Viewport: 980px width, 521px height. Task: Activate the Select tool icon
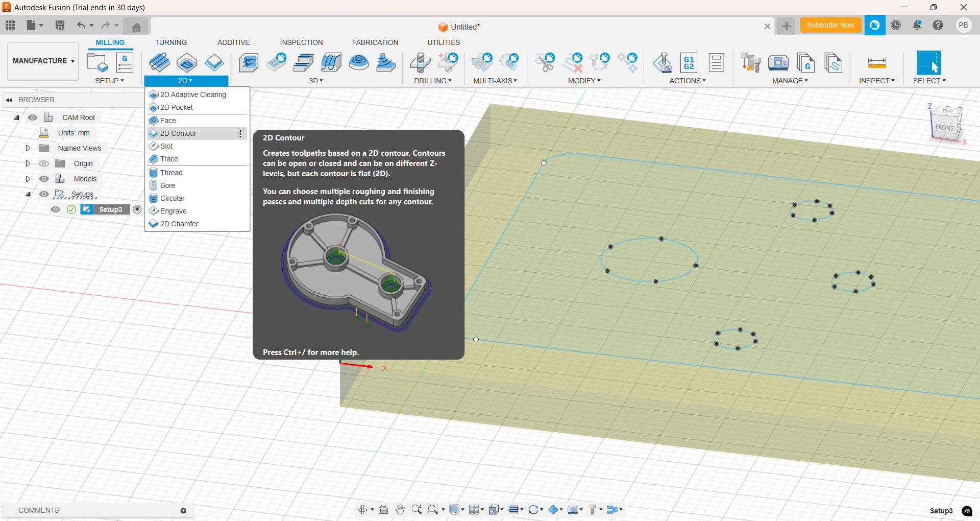pyautogui.click(x=928, y=63)
